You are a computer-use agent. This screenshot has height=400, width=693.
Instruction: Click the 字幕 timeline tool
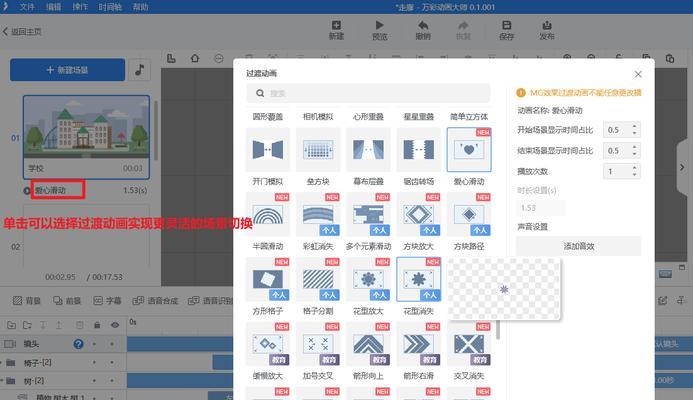pyautogui.click(x=107, y=301)
